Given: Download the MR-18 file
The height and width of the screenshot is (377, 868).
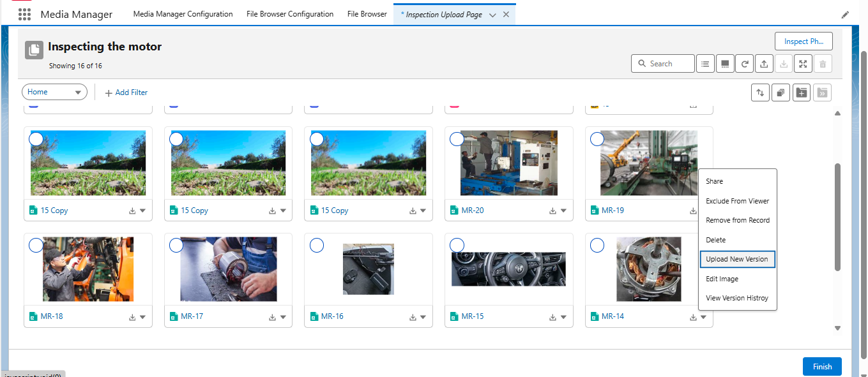Looking at the screenshot, I should click(132, 316).
